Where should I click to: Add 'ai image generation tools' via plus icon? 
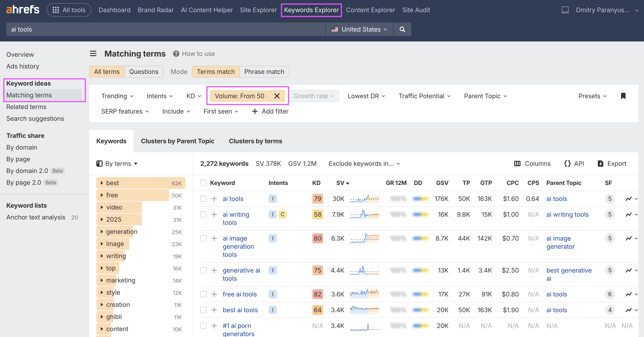pyautogui.click(x=214, y=238)
